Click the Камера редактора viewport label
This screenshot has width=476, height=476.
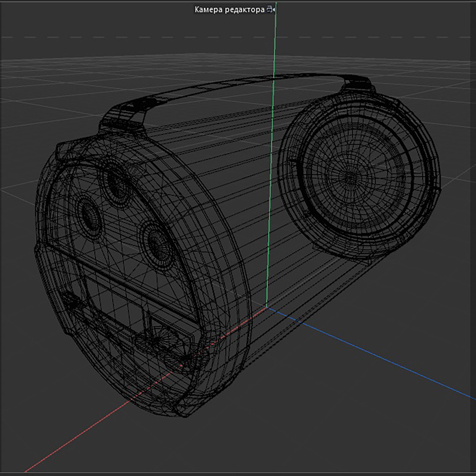point(229,10)
